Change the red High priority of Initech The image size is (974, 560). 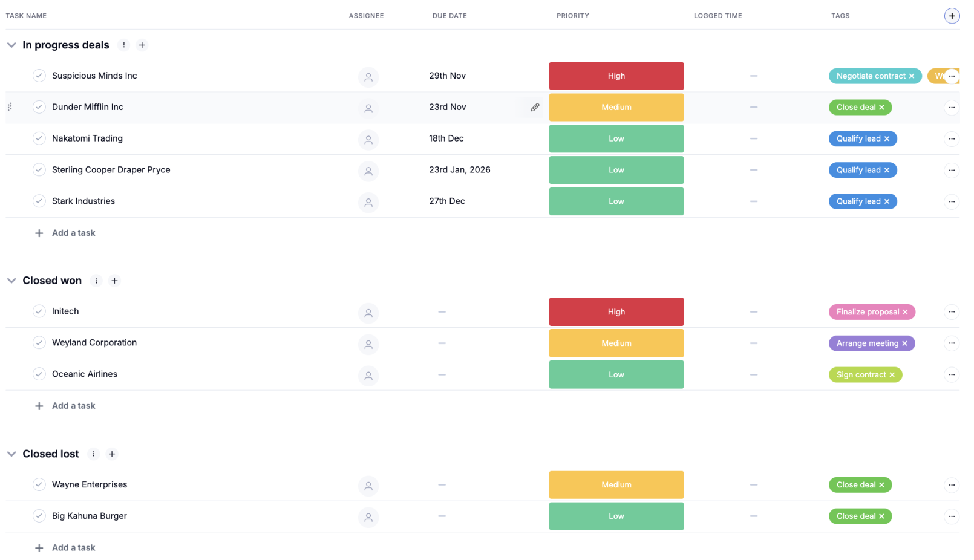coord(616,312)
